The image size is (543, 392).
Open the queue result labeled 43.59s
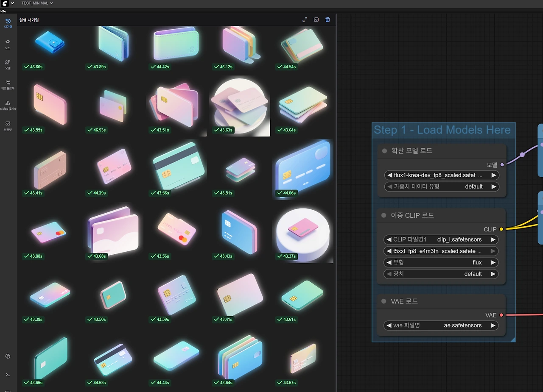coord(176,295)
